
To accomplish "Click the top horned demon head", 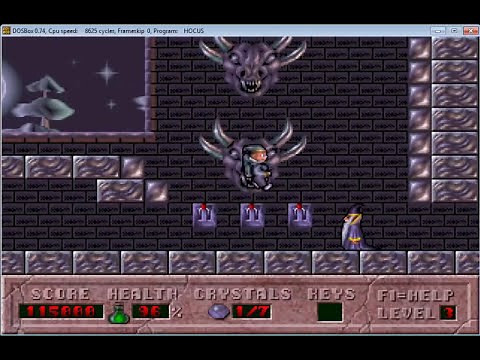I will tap(252, 66).
